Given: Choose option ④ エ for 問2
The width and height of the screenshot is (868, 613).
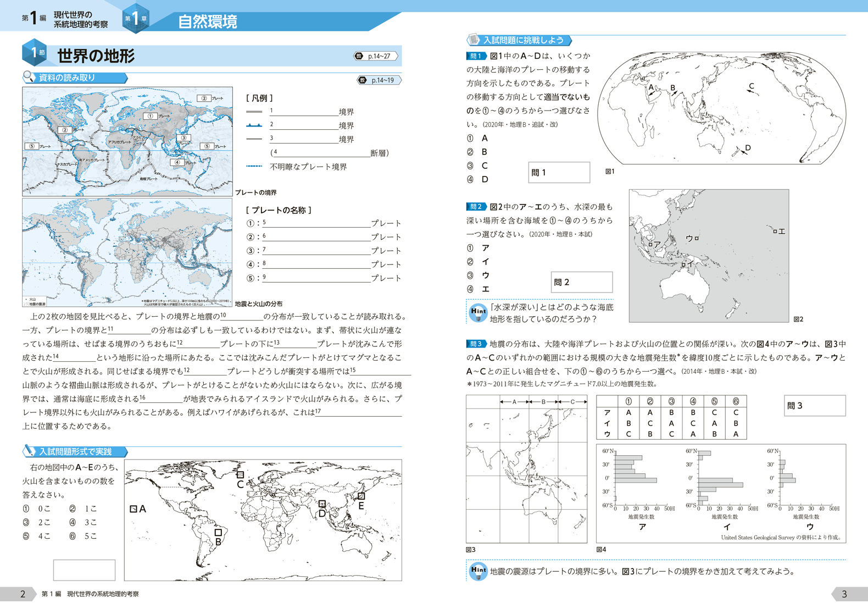Looking at the screenshot, I should tap(478, 289).
